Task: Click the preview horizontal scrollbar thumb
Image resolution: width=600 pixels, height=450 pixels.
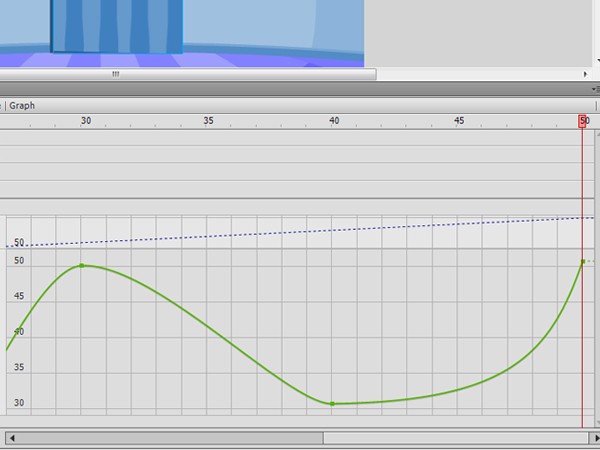Action: 115,74
